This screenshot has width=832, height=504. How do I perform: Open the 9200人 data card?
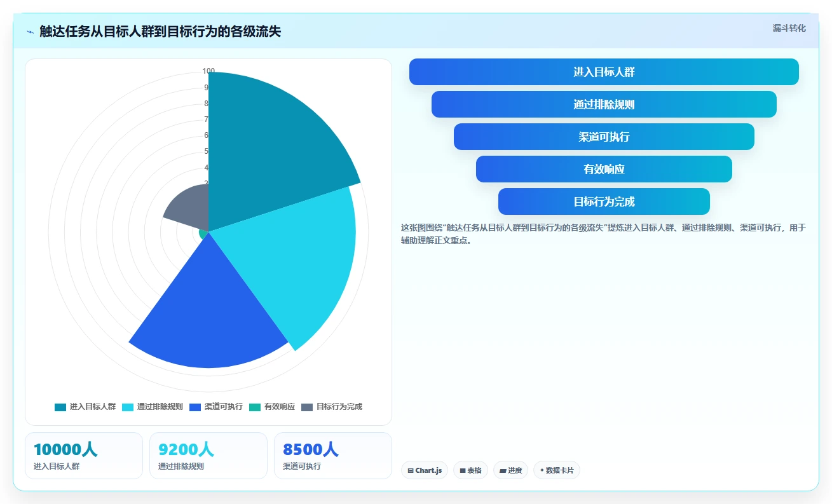tap(208, 456)
